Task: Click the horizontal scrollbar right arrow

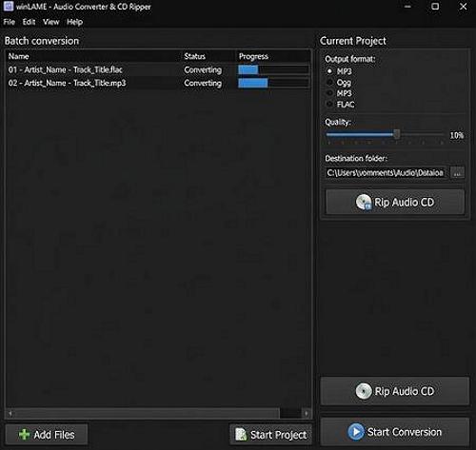Action: coord(306,413)
